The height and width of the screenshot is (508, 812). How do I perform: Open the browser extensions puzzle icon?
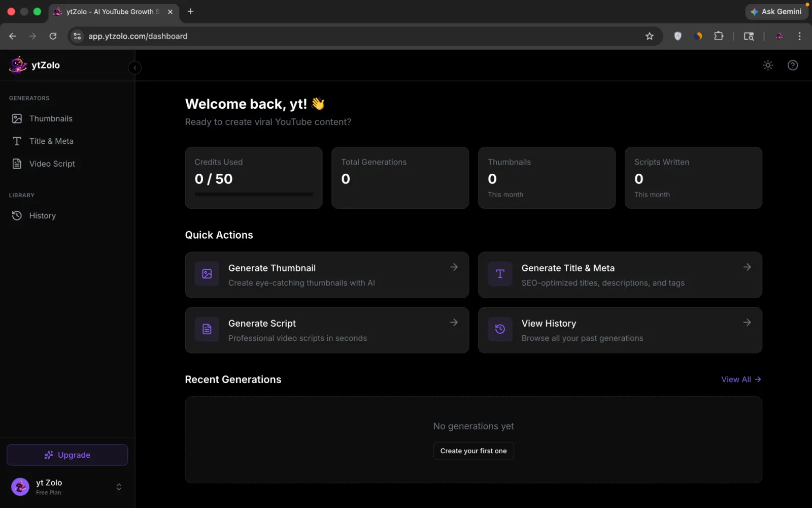click(719, 36)
